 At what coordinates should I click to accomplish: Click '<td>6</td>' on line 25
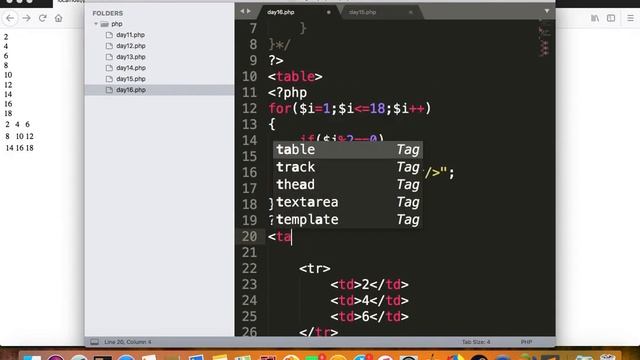(369, 317)
